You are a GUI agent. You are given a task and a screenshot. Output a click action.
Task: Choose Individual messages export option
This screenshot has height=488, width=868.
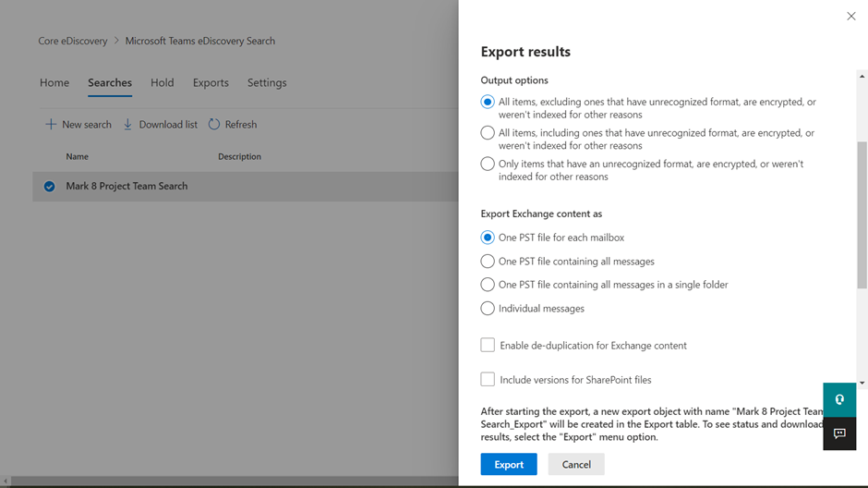pos(488,308)
